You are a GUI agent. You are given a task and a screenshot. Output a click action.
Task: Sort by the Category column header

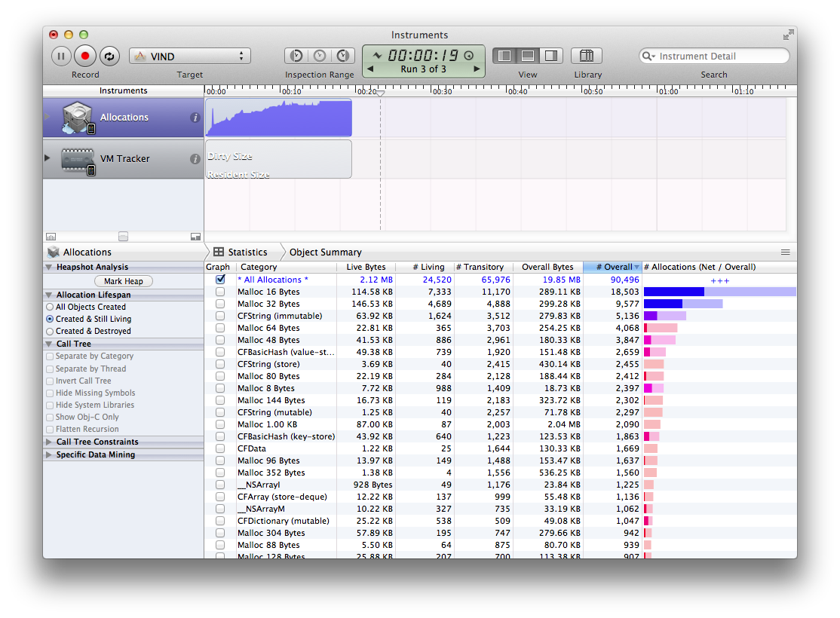[286, 267]
